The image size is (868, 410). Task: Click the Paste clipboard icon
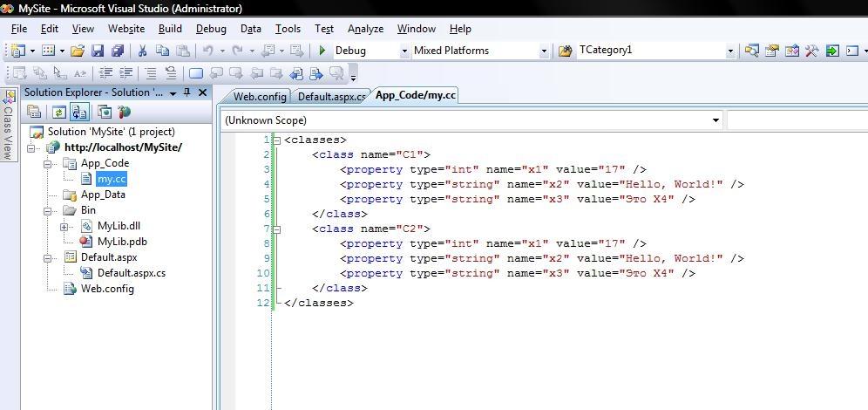(182, 51)
